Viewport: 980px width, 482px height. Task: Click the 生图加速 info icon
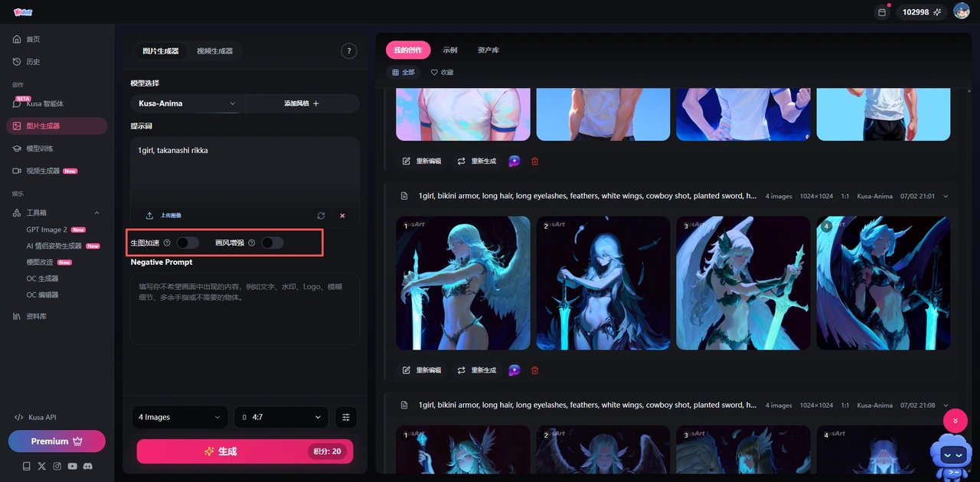[x=167, y=243]
